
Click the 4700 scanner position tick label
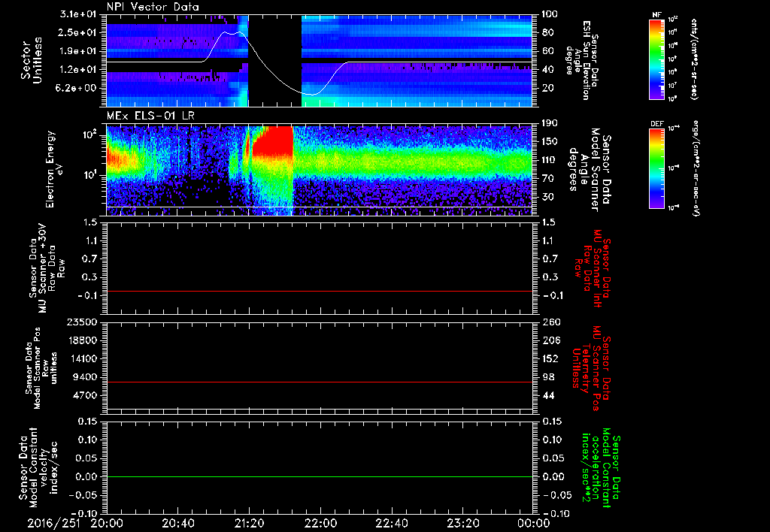pyautogui.click(x=86, y=396)
